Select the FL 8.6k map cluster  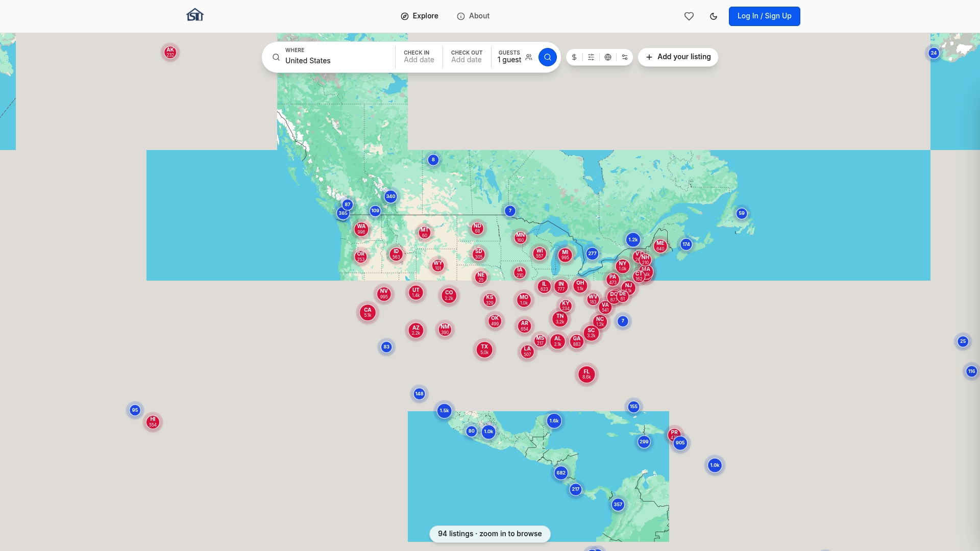[586, 374]
